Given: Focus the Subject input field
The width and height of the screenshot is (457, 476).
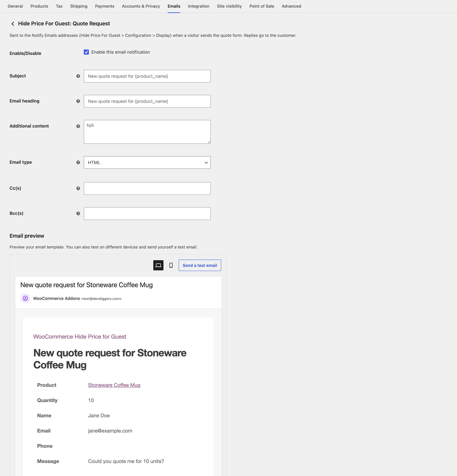Looking at the screenshot, I should 147,76.
